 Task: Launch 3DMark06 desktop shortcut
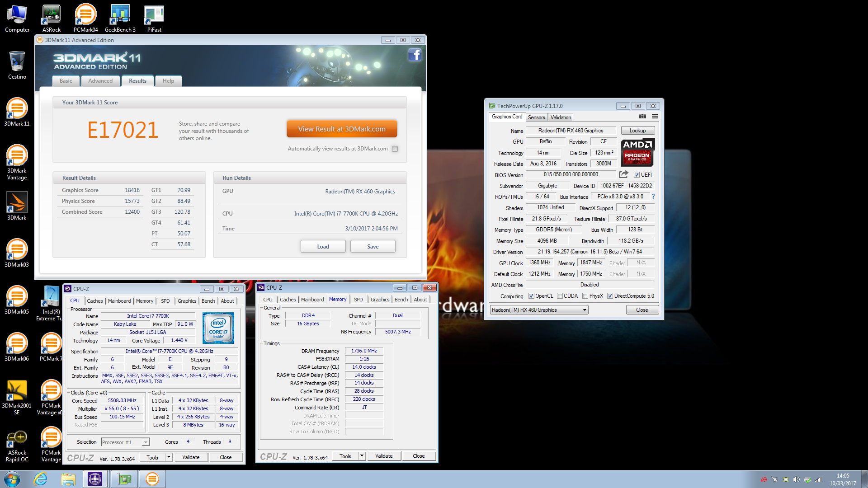tap(17, 347)
